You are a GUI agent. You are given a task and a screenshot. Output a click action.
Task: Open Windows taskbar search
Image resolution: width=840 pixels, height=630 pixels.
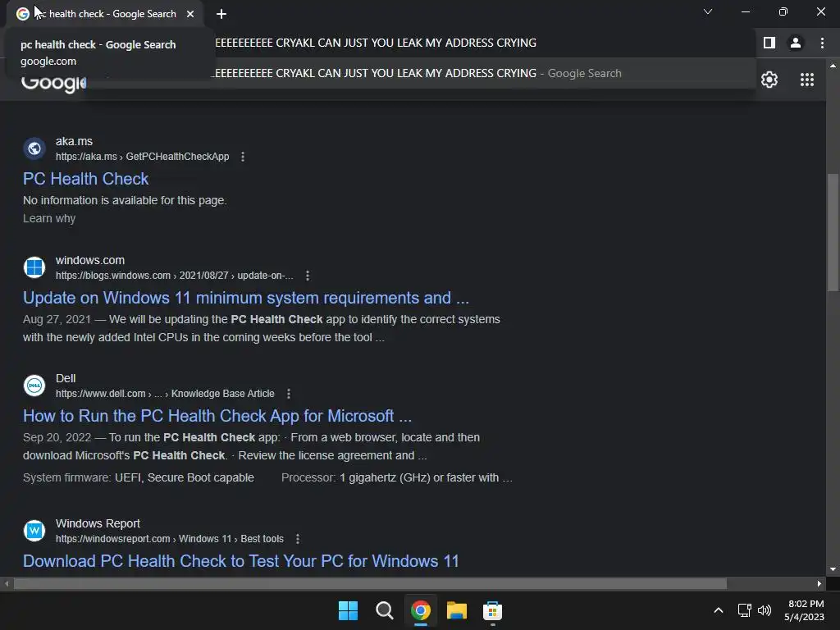pos(384,610)
